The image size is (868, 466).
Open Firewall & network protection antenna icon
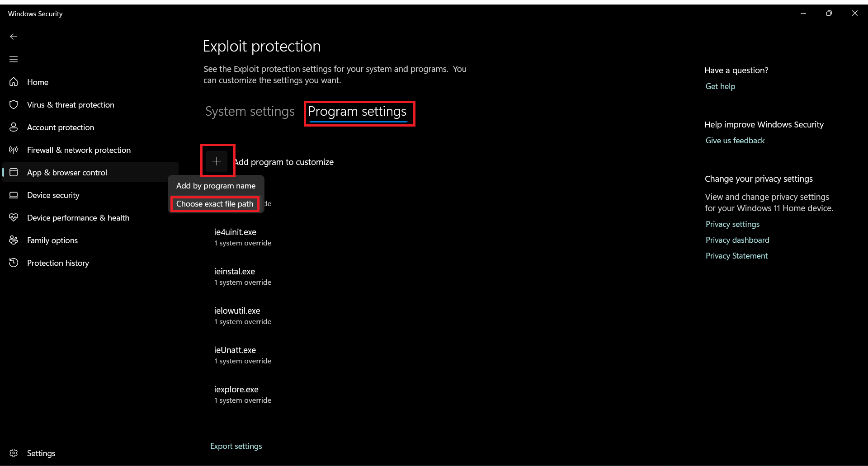[14, 150]
